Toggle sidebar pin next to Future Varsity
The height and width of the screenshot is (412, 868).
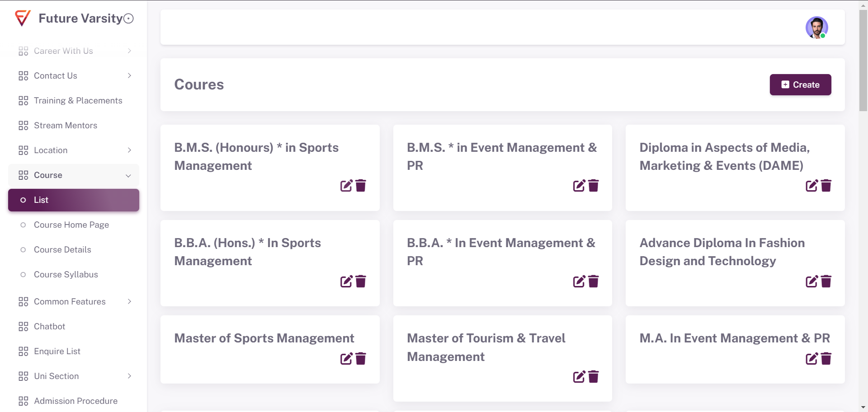(x=129, y=19)
